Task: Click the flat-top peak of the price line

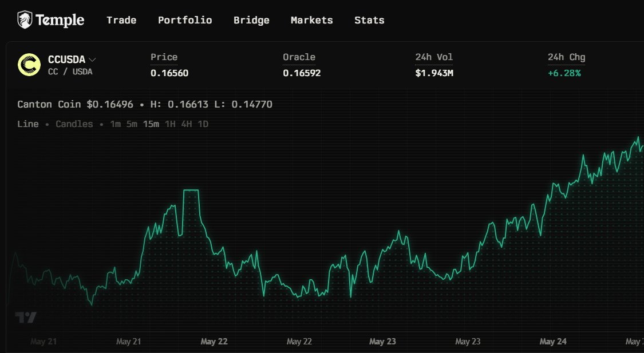Action: click(191, 190)
